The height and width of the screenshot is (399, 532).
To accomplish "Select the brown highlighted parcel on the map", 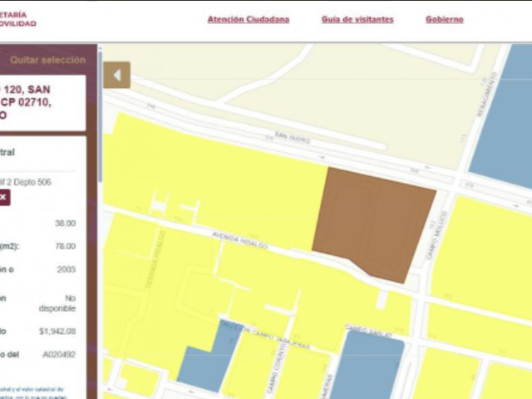I will pyautogui.click(x=373, y=224).
